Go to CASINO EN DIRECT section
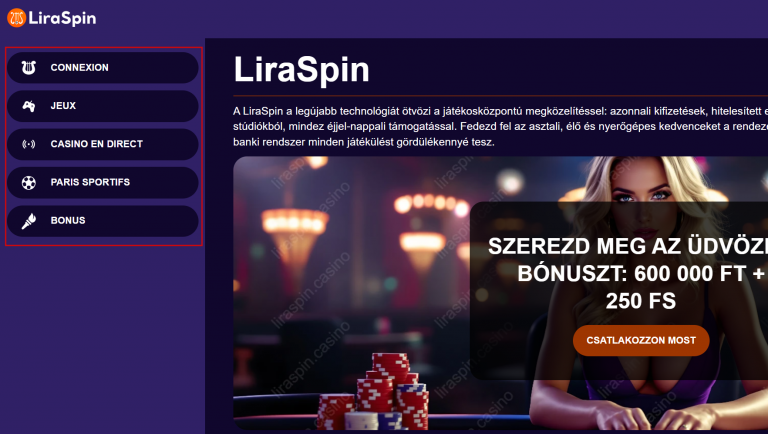The height and width of the screenshot is (434, 768). pos(102,144)
